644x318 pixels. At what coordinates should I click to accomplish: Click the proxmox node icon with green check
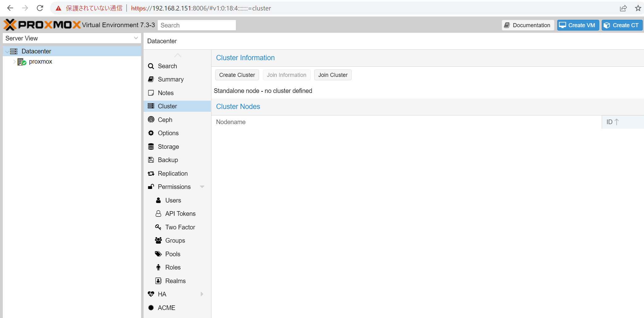(22, 62)
